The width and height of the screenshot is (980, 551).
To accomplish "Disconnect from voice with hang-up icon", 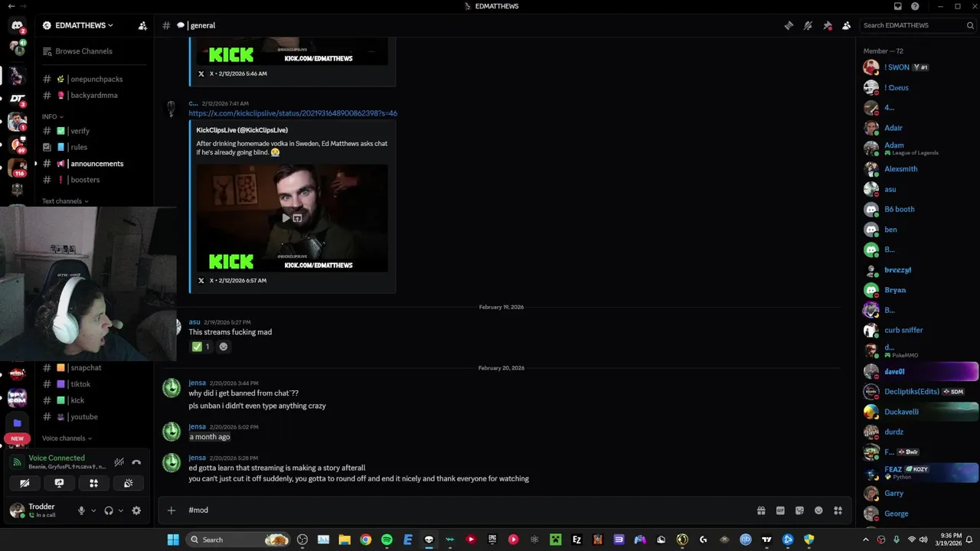I will (x=136, y=462).
